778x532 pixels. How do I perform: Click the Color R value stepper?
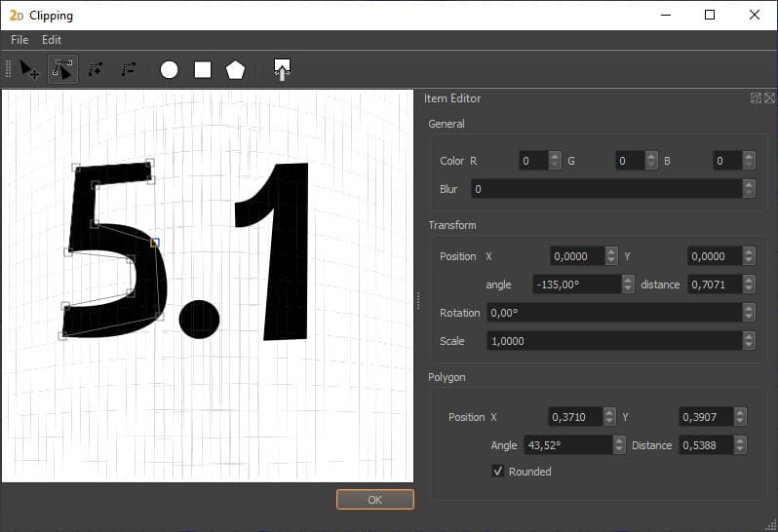click(555, 161)
